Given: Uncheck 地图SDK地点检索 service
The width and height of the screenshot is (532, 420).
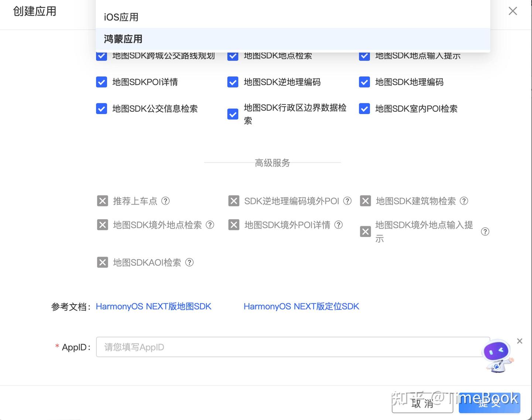Looking at the screenshot, I should pyautogui.click(x=233, y=56).
